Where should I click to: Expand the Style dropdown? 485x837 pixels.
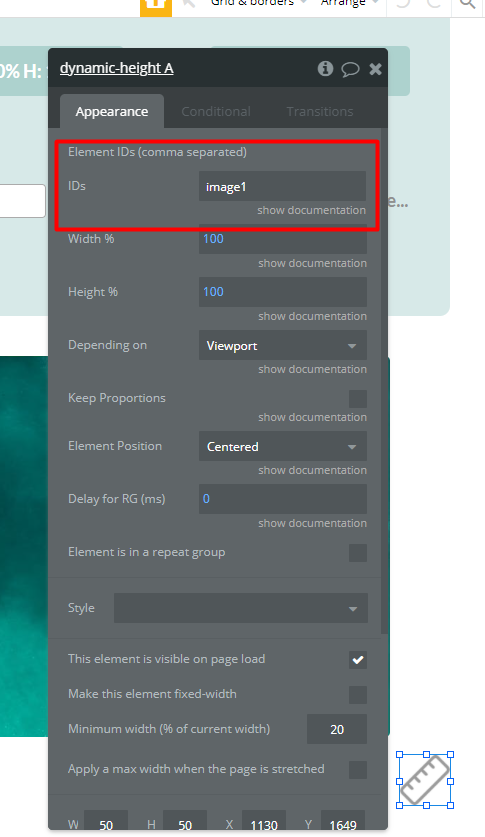[x=241, y=608]
